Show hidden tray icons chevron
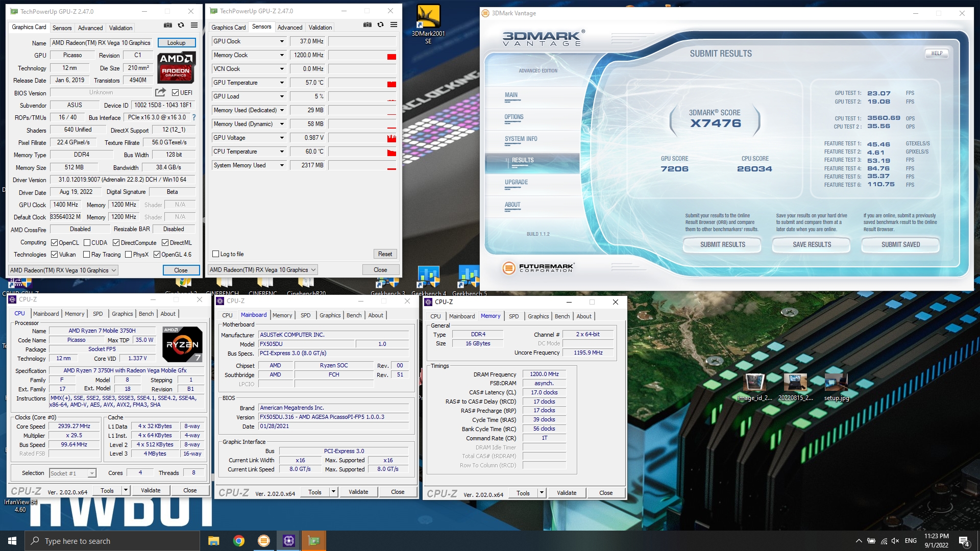The image size is (980, 551). 859,541
